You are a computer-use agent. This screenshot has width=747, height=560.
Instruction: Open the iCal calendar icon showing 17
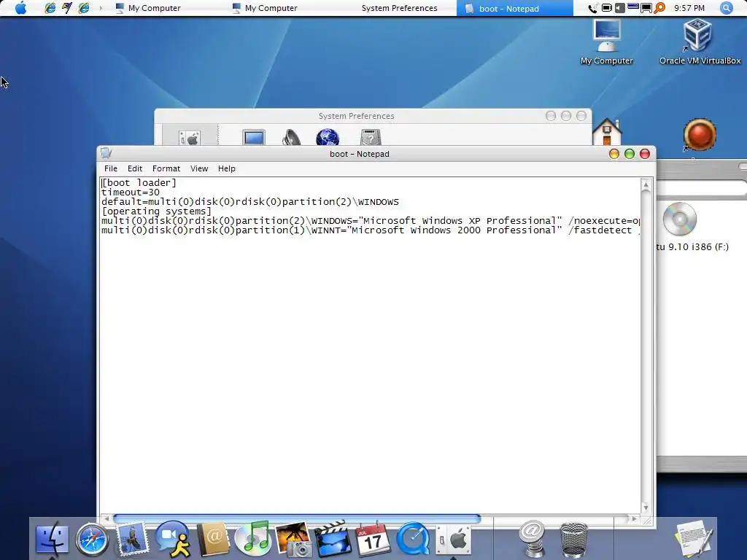click(373, 540)
